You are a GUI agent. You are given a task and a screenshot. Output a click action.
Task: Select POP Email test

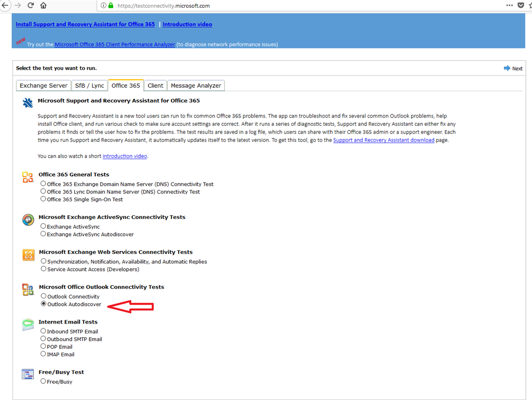coord(43,346)
